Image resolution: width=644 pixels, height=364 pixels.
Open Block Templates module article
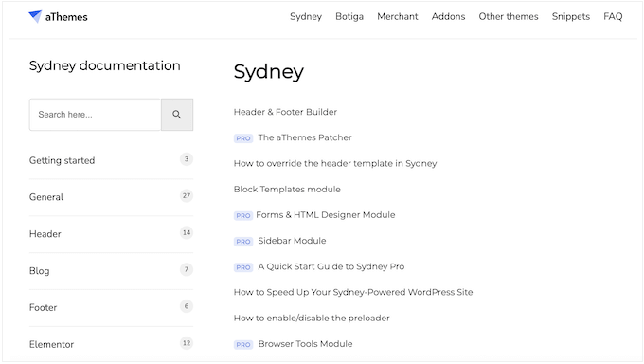[287, 190]
